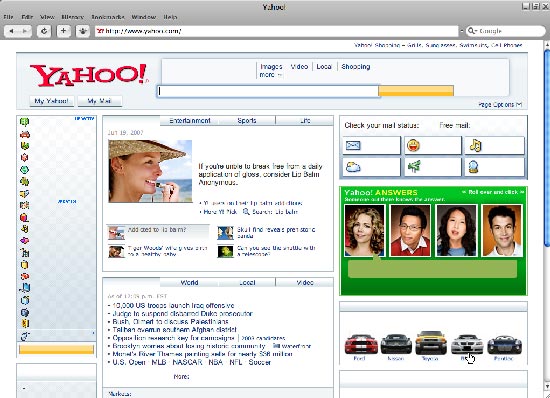
Task: Click the yellow web search button
Action: pos(416,91)
